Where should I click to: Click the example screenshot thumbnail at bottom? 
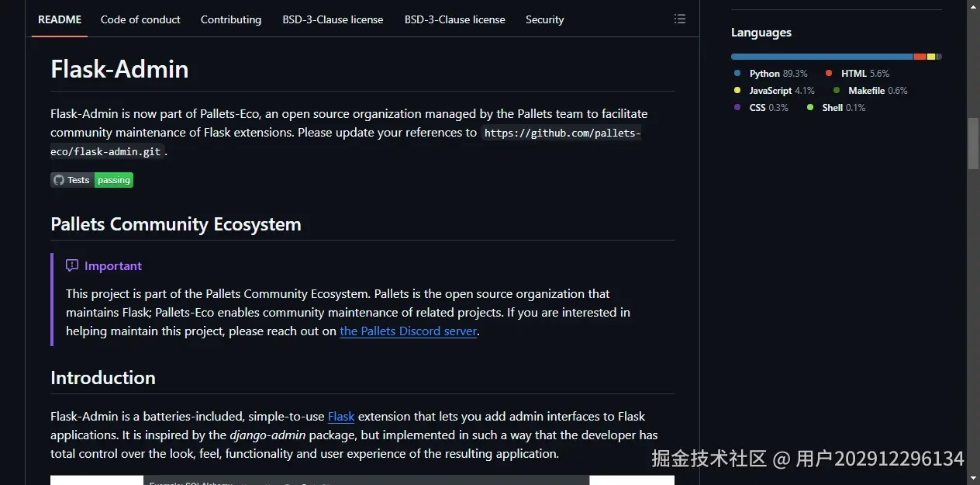(362, 480)
